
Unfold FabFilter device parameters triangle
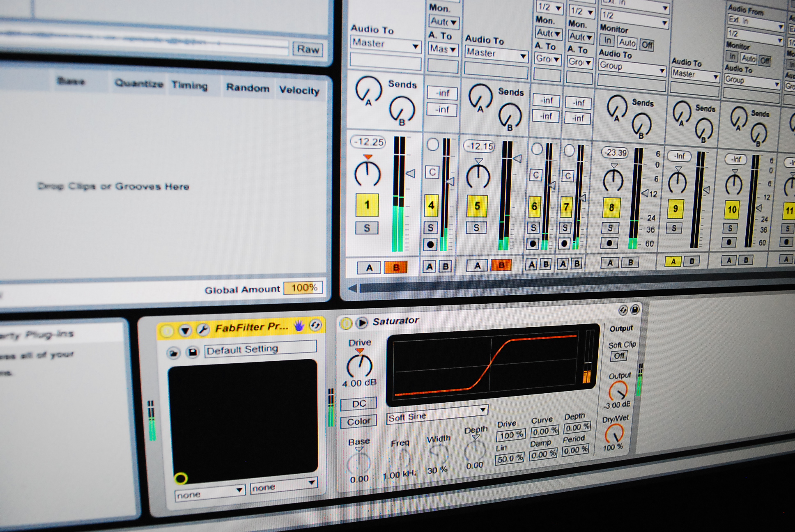pyautogui.click(x=185, y=330)
